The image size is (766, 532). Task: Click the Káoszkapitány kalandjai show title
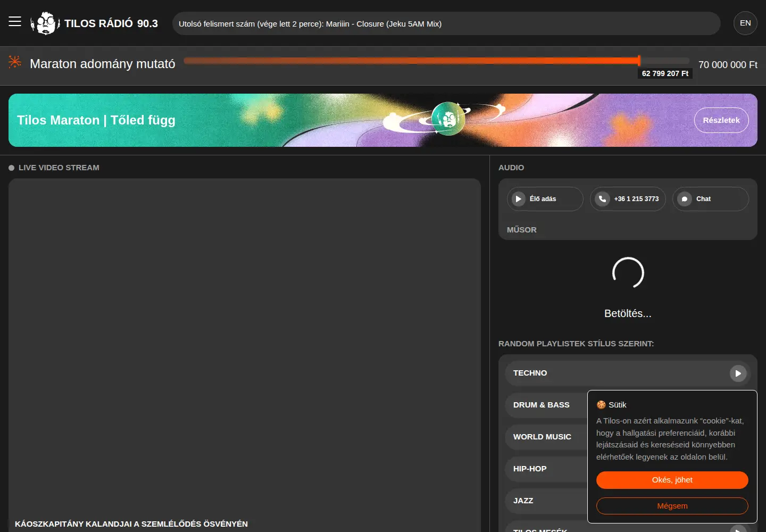131,524
